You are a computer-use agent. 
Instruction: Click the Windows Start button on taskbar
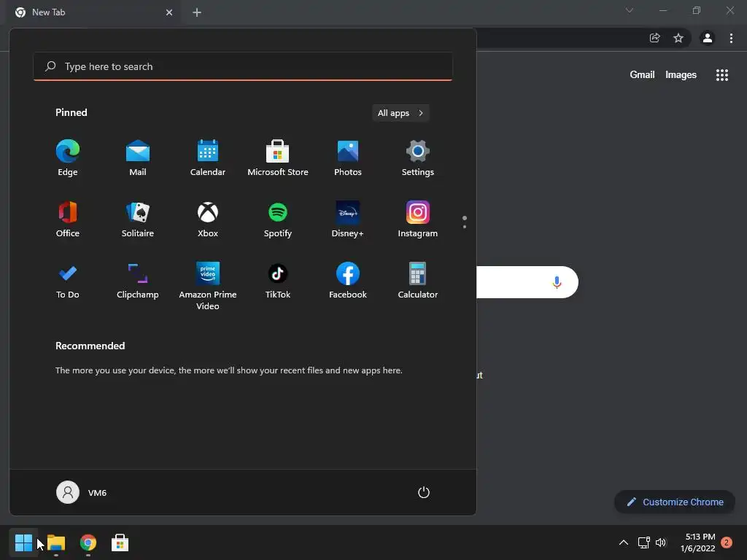(x=23, y=542)
